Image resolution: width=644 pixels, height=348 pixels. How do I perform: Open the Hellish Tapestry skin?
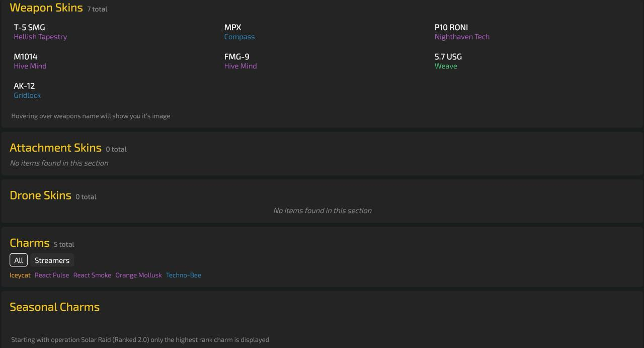[40, 37]
